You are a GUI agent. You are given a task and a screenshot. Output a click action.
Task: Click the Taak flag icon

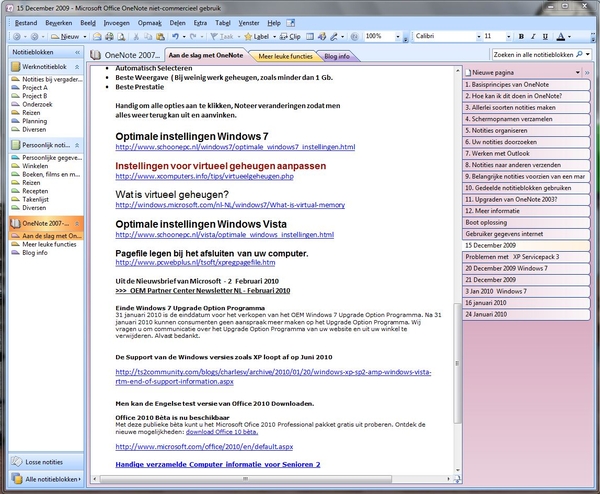click(214, 36)
